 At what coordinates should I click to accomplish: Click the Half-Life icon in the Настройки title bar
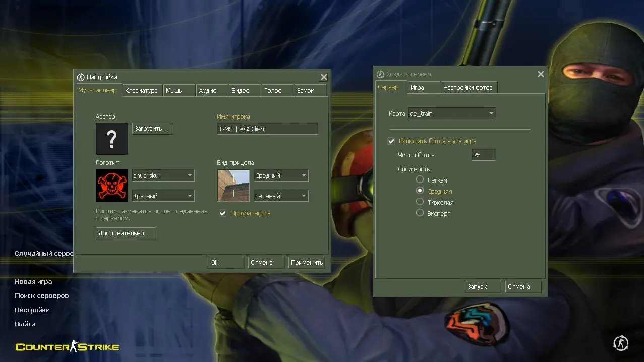tap(81, 77)
